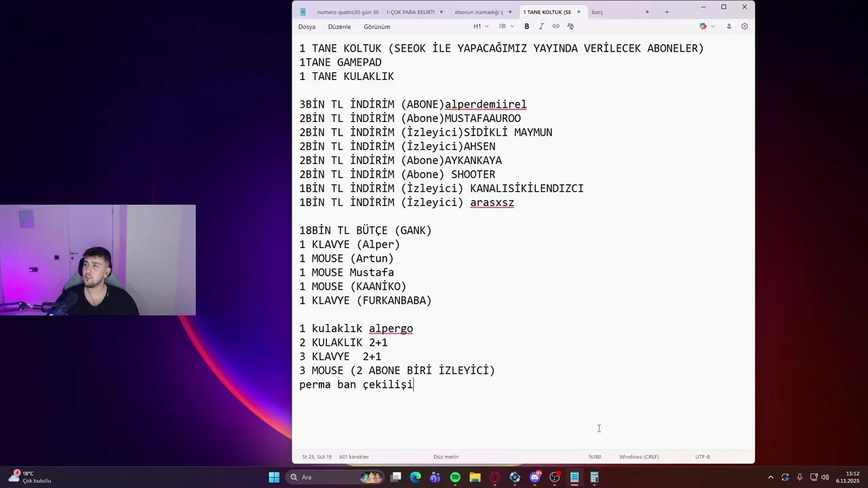Show hidden system tray icons
This screenshot has width=868, height=488.
click(770, 477)
